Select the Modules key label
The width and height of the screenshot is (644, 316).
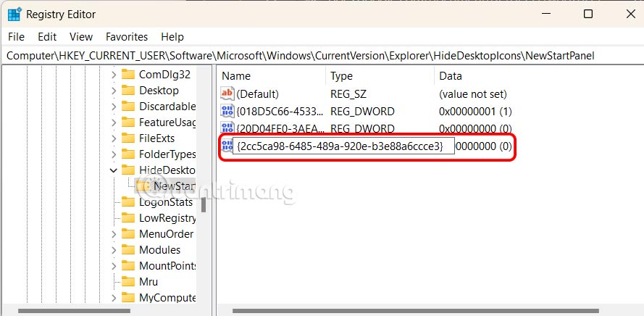pos(160,250)
